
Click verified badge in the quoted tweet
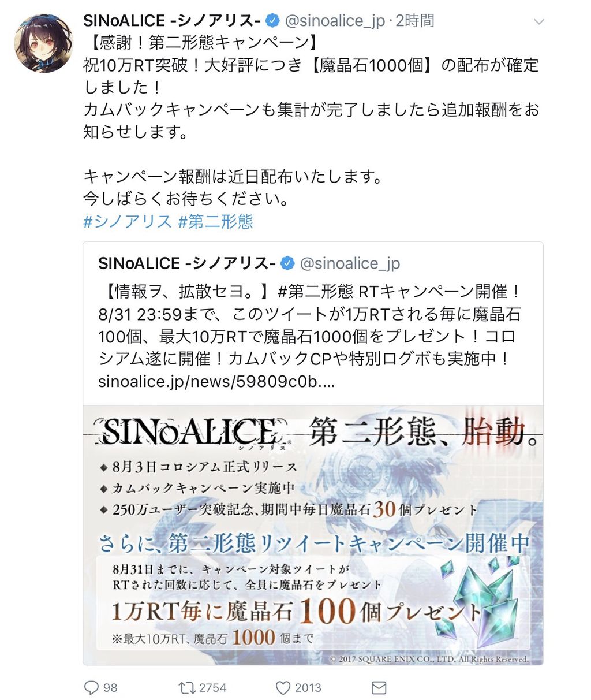[287, 263]
